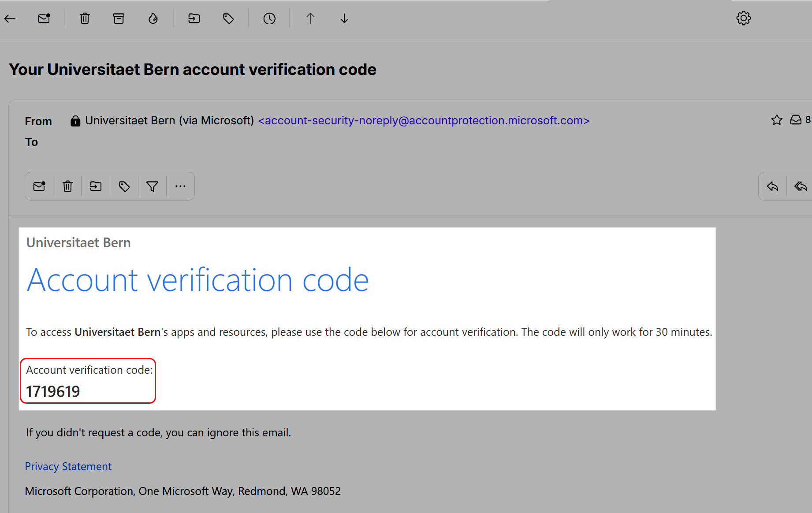Viewport: 812px width, 513px height.
Task: Move to folder icon in top toolbar
Action: [194, 19]
